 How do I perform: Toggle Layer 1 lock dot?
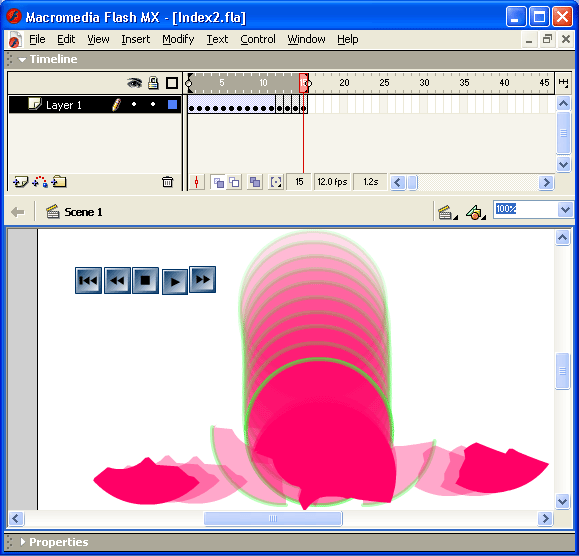(x=153, y=104)
